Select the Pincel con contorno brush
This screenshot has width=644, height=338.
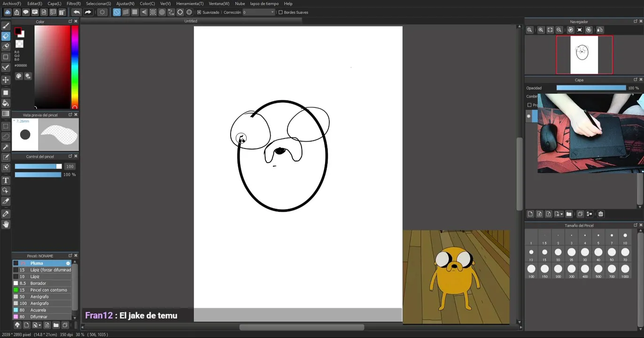coord(42,290)
